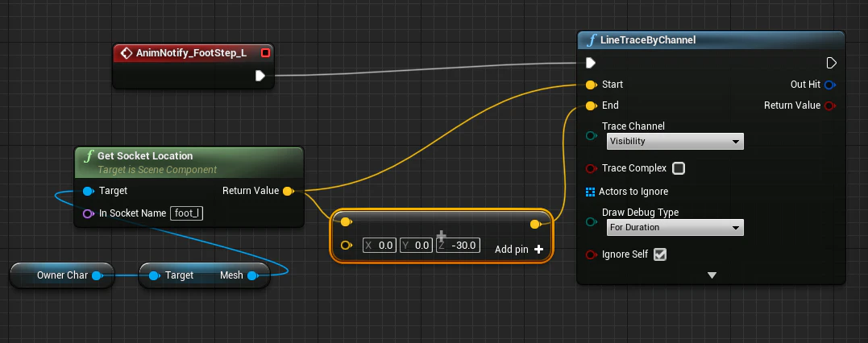
Task: Click LineTraceByChannel output execution pin
Action: 831,63
